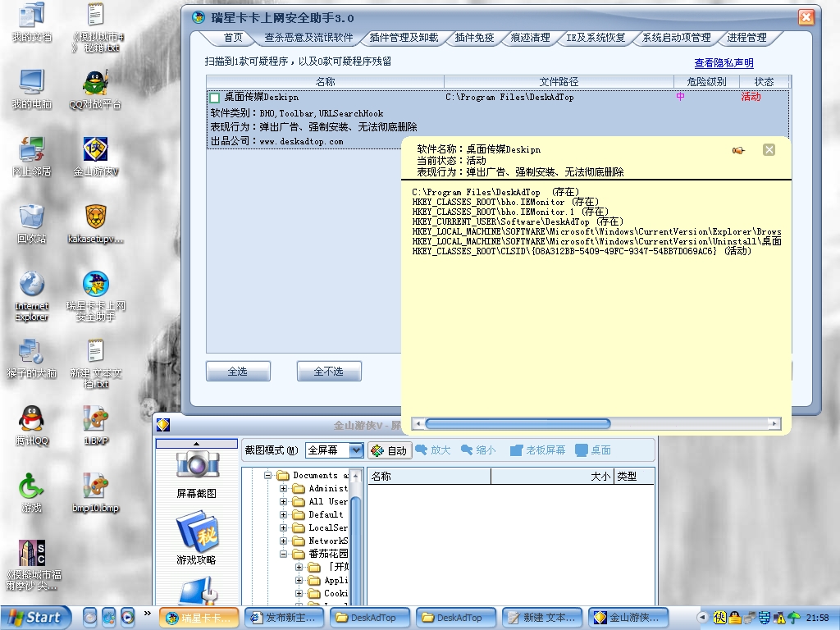
Task: Open 腾讯QQ desktop icon
Action: tap(32, 426)
